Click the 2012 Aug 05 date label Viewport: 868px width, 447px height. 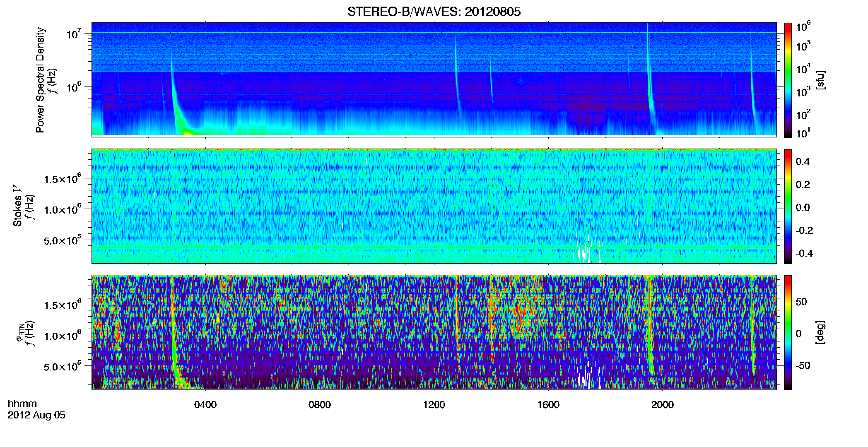[x=36, y=415]
